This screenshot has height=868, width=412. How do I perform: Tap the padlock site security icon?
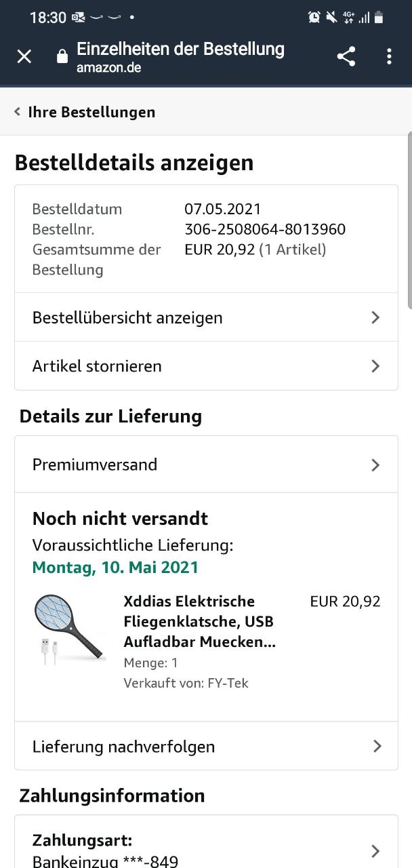tap(62, 57)
